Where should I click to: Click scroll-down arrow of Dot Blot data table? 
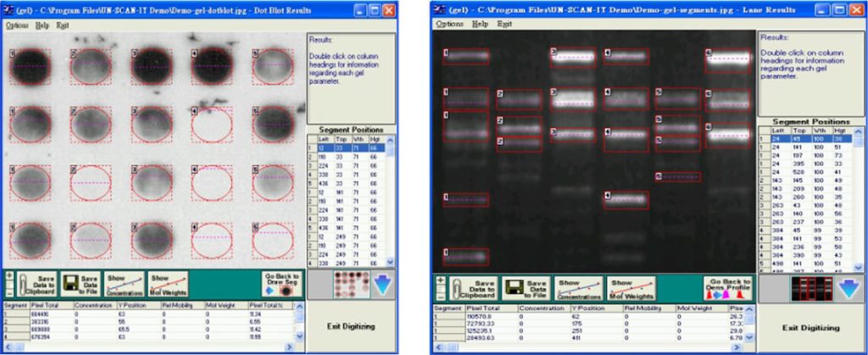299,336
